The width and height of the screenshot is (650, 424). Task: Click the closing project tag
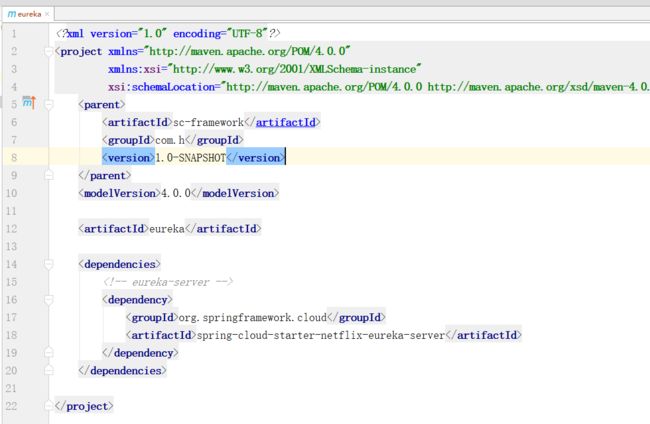pos(84,406)
